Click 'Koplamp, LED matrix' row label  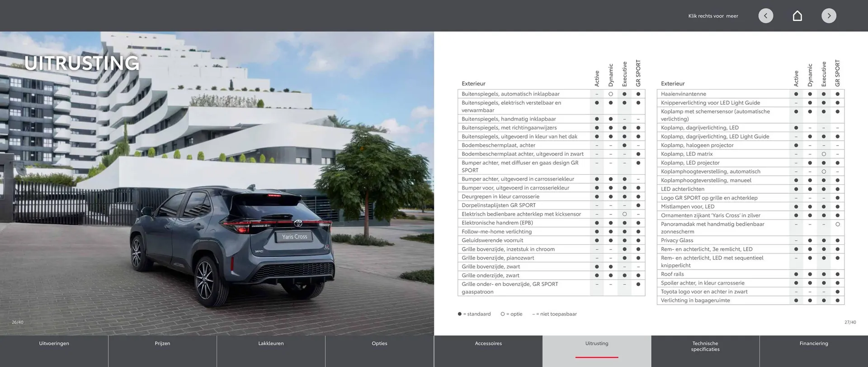pyautogui.click(x=686, y=154)
